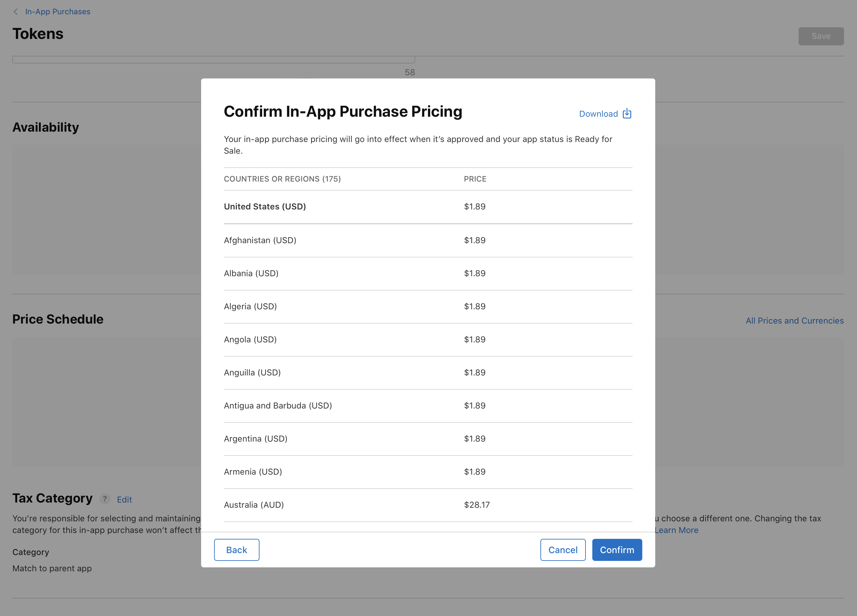Click the Save button for Tokens

tap(821, 36)
